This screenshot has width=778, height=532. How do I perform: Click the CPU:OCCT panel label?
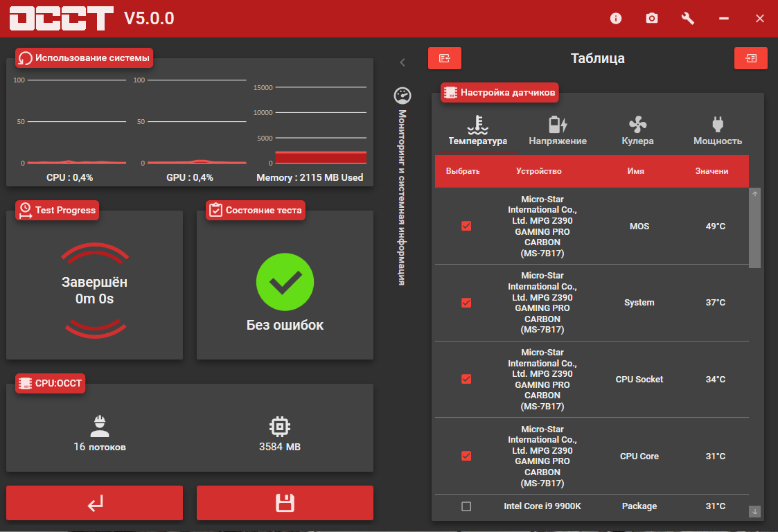50,384
